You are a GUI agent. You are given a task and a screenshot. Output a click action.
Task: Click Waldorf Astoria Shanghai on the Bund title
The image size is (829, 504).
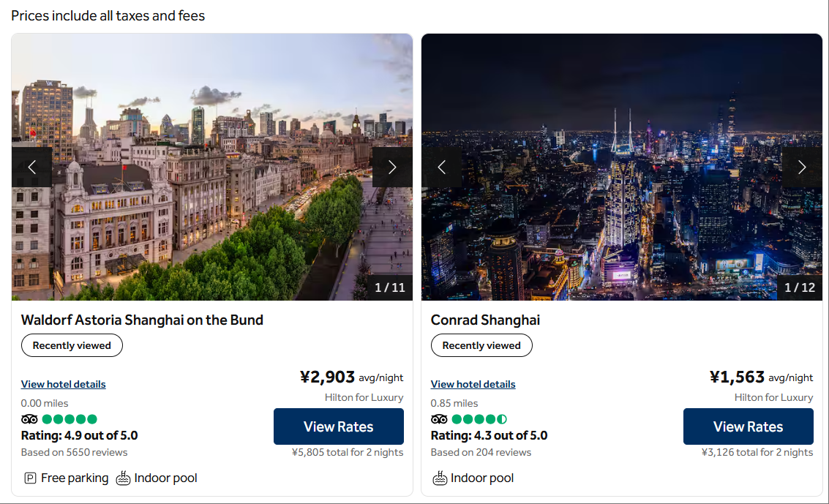pos(142,320)
